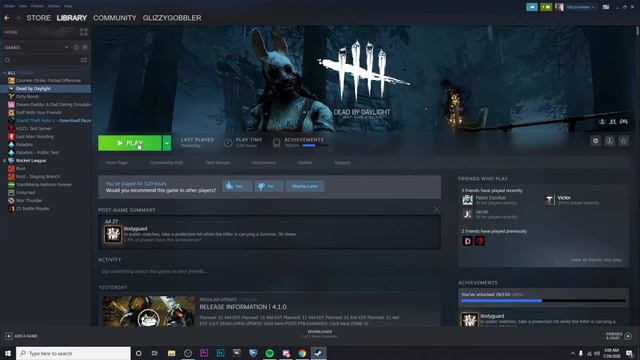640x360 pixels.
Task: Click the profile avatar in the title bar
Action: (559, 7)
